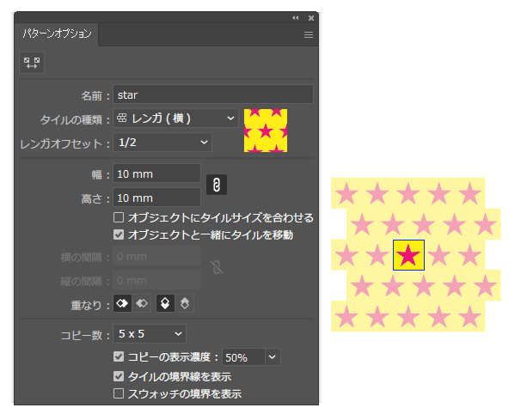Uncheck オブジェクトと一緒にタイルを移動
The height and width of the screenshot is (420, 521).
120,234
